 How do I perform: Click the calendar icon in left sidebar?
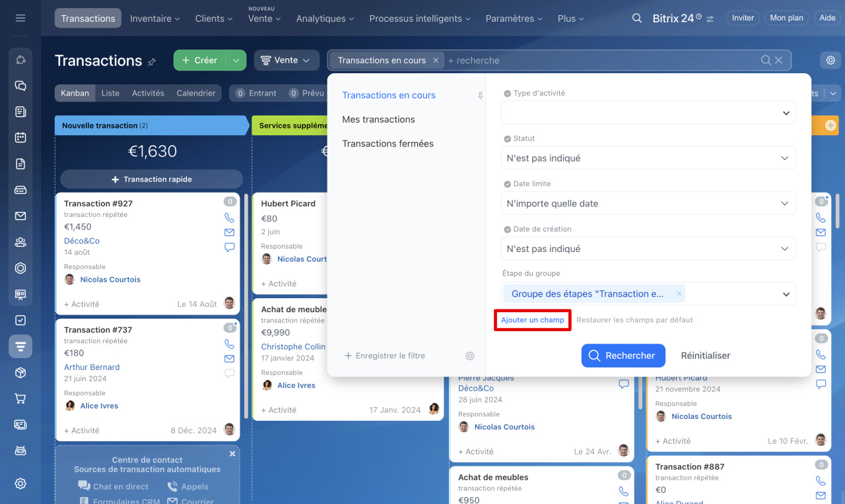pos(20,138)
